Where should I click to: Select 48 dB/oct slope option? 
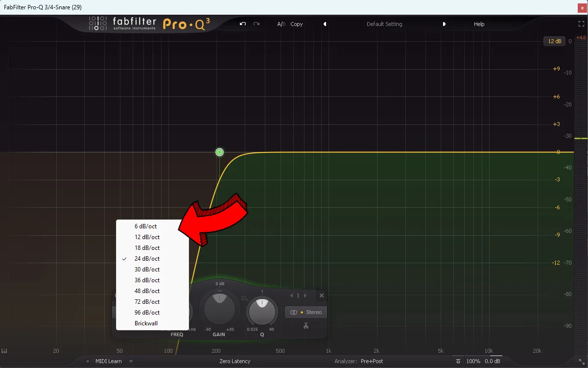[x=146, y=291]
